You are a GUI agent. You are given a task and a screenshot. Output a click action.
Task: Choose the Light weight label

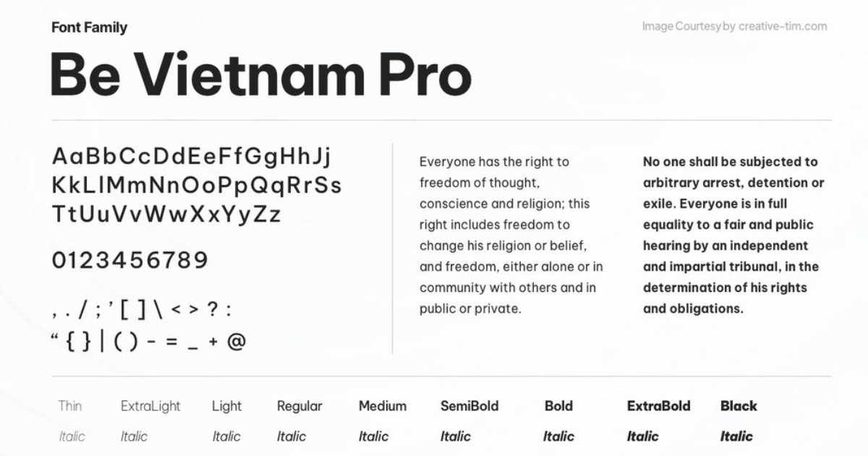pyautogui.click(x=226, y=406)
